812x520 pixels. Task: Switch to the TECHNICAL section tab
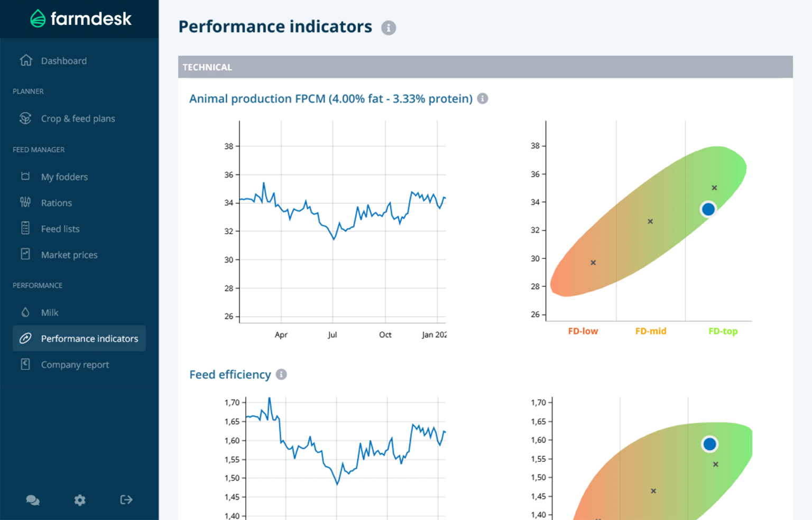(207, 67)
